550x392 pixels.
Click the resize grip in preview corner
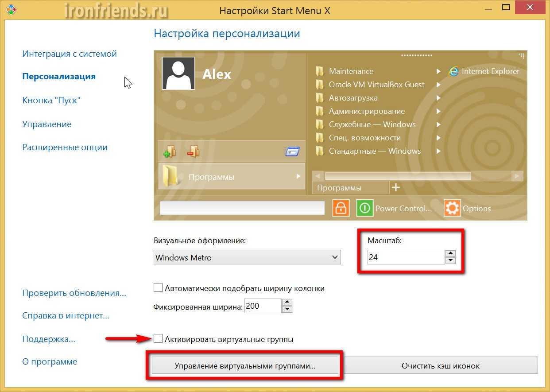[x=522, y=56]
